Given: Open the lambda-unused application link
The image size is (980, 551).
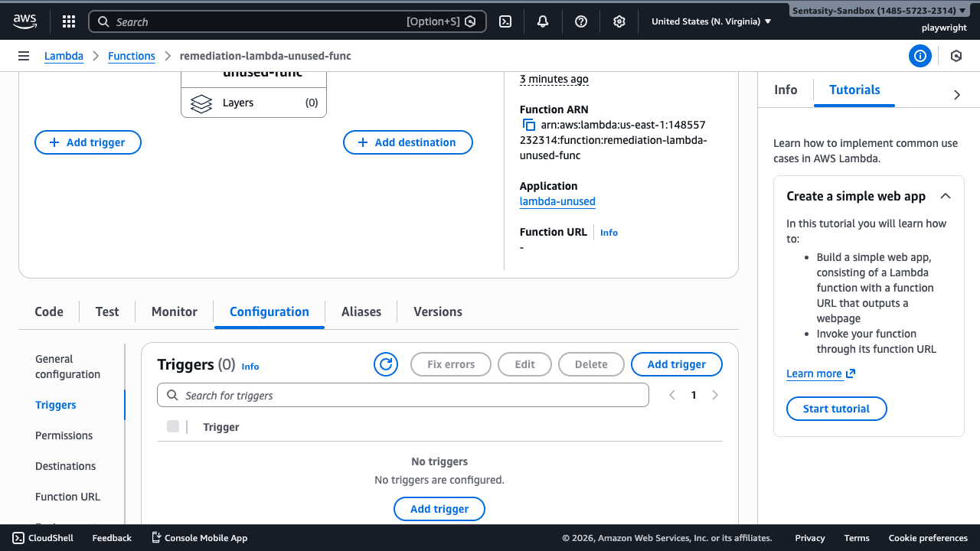Looking at the screenshot, I should point(557,201).
